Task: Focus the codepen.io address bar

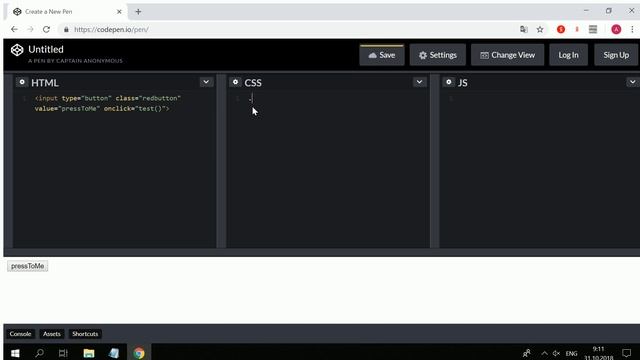Action: click(286, 29)
